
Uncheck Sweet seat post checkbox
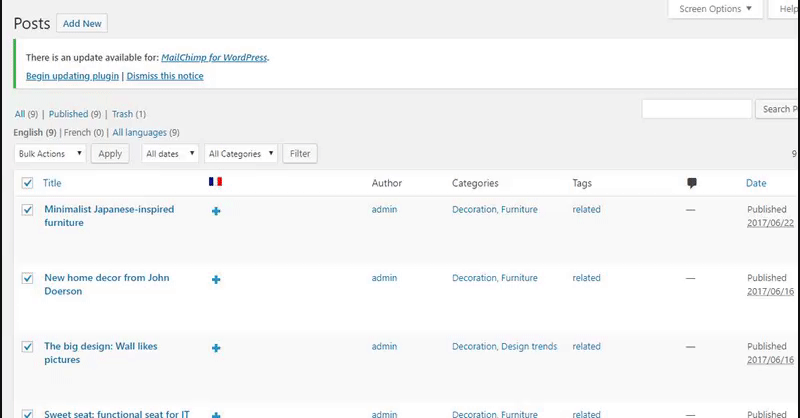pyautogui.click(x=28, y=413)
